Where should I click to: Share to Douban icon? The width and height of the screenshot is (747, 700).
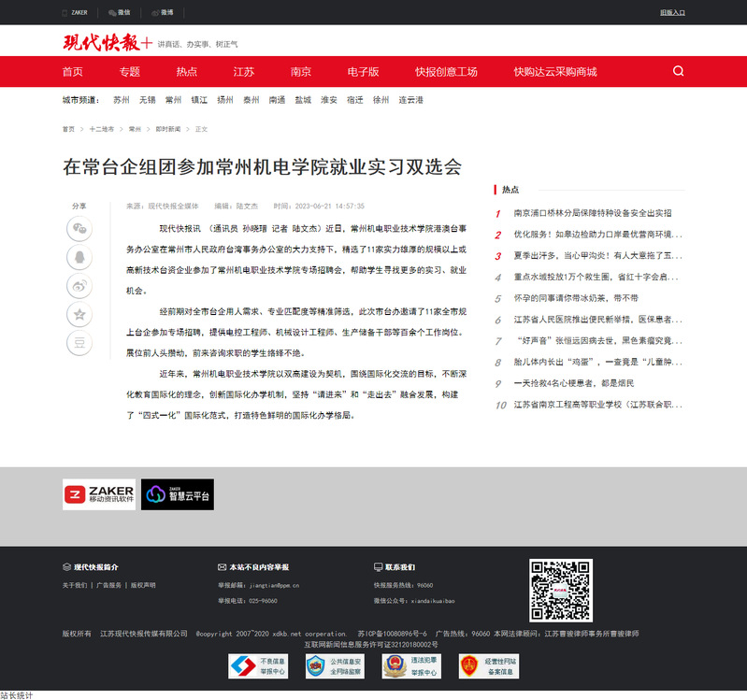pos(80,343)
